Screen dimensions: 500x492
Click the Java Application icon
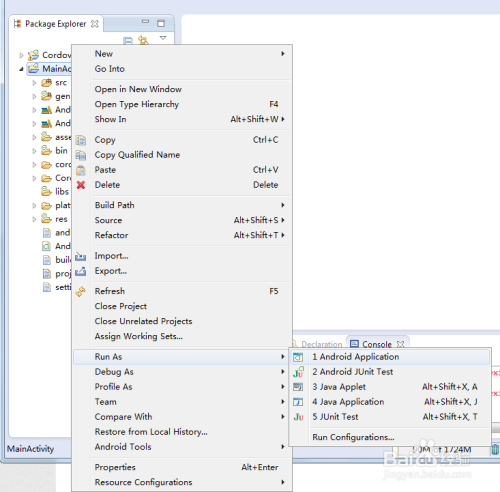click(x=298, y=402)
